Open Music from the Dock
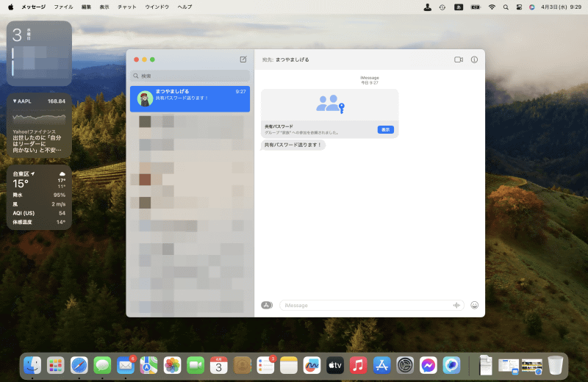 [x=359, y=365]
